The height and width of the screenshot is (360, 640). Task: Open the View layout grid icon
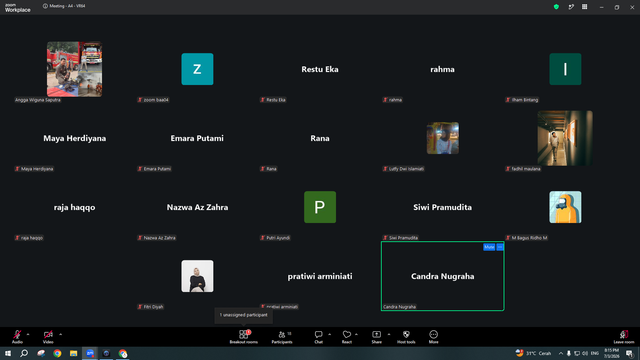584,7
